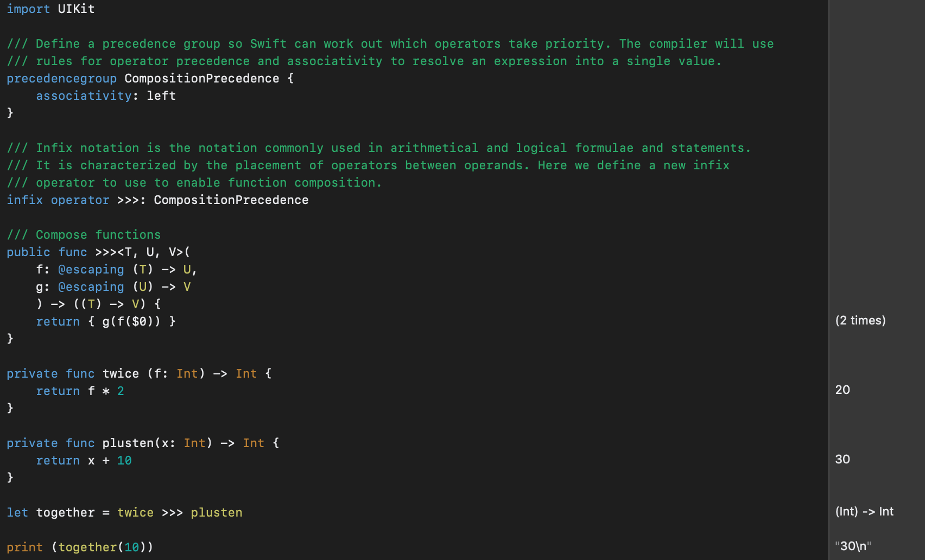This screenshot has width=925, height=560.
Task: Click the >>> operator between twice and plusten
Action: point(172,513)
